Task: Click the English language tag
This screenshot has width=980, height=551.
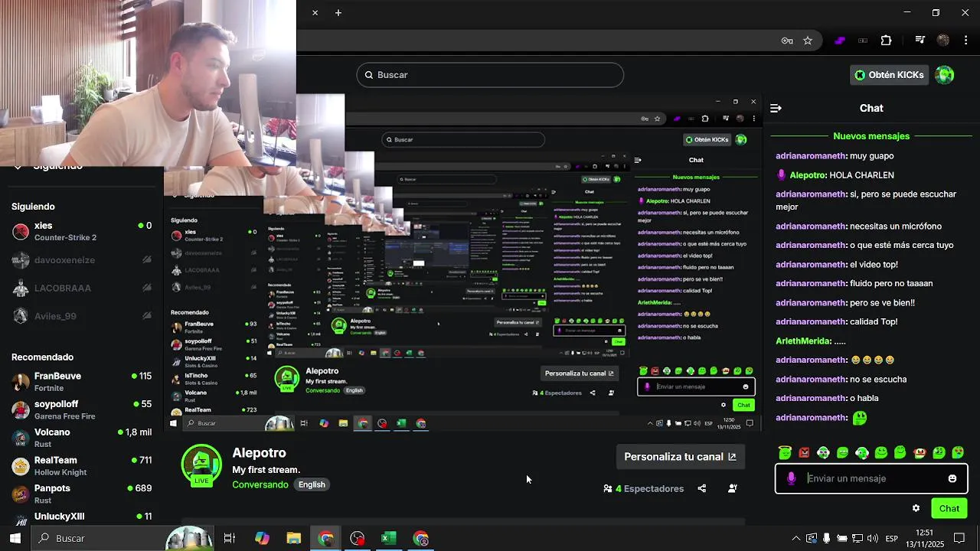Action: coord(312,484)
